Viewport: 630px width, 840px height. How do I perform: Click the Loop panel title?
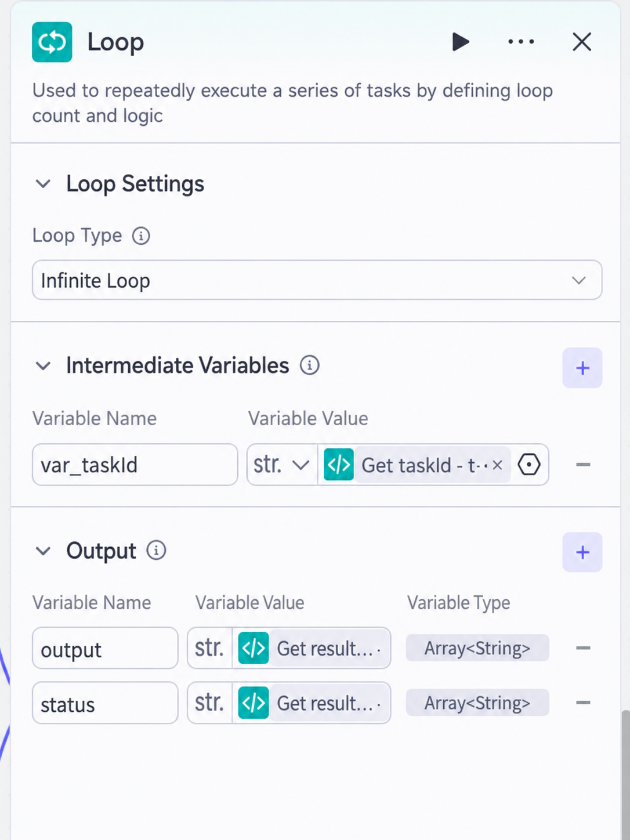[x=115, y=42]
